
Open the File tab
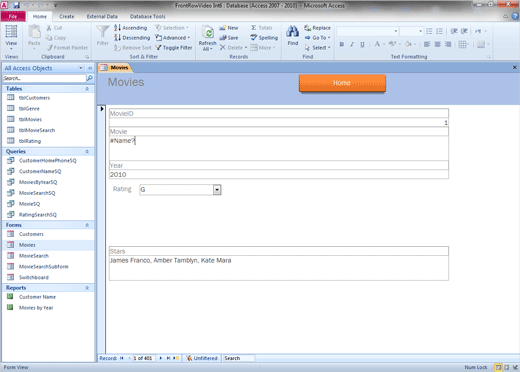[13, 16]
